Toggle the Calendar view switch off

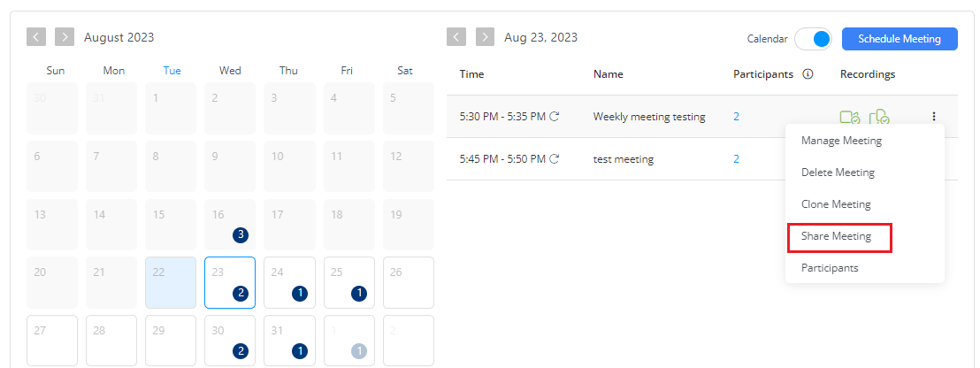(814, 38)
